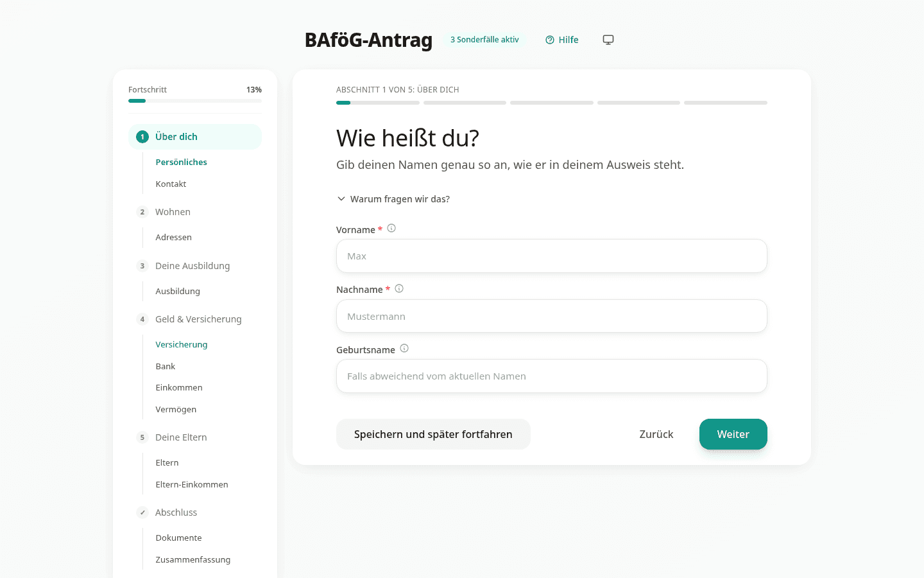Click the Nachname info icon
This screenshot has height=578, width=924.
(399, 288)
